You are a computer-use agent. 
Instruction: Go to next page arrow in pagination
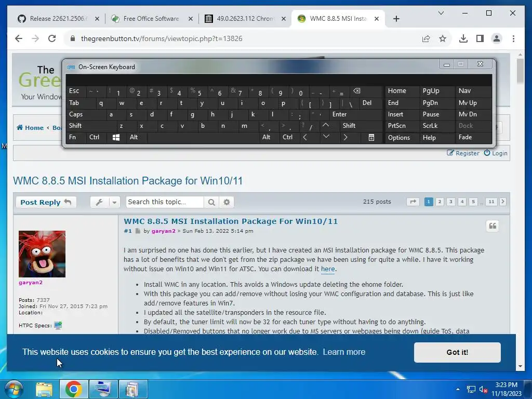[503, 202]
